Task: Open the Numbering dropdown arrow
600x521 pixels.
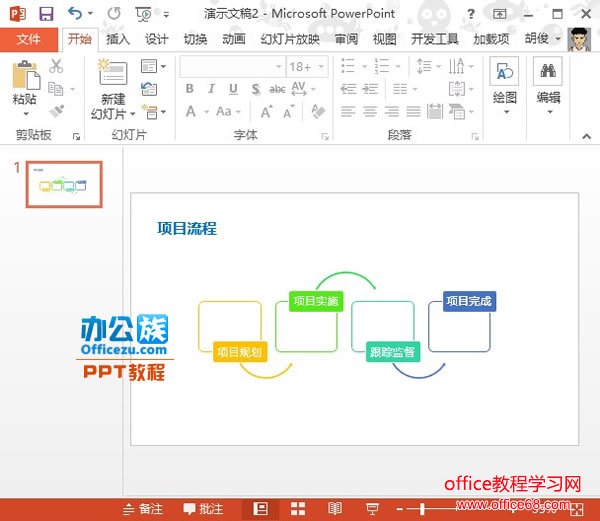Action: pos(398,67)
